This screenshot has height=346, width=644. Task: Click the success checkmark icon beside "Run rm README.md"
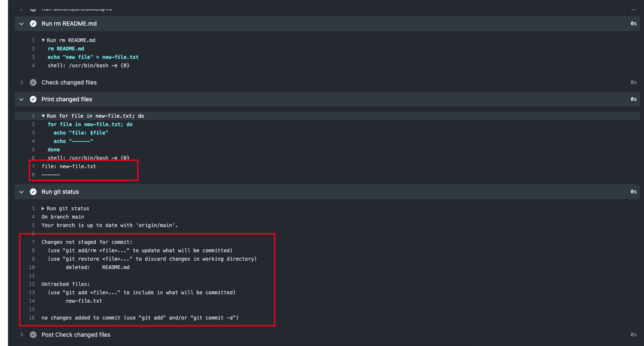[33, 24]
